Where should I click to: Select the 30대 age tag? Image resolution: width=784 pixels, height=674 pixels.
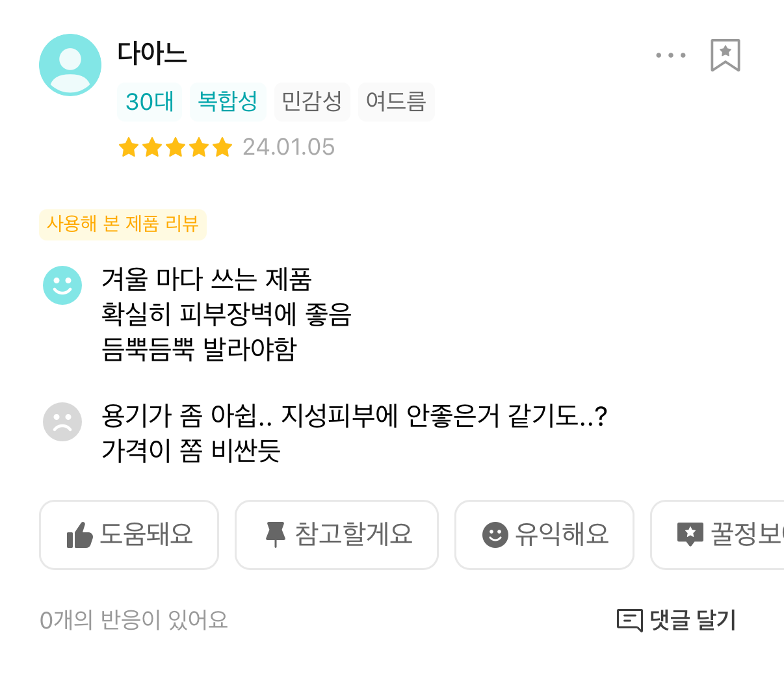pyautogui.click(x=150, y=102)
